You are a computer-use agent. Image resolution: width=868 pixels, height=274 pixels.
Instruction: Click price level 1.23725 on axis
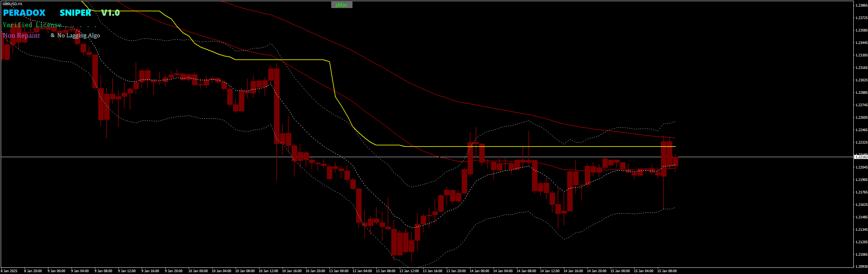click(x=861, y=18)
